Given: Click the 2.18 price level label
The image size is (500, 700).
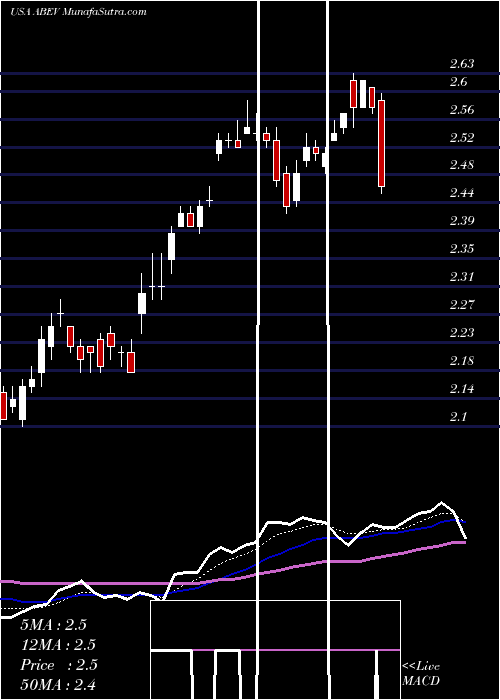Looking at the screenshot, I should click(462, 361).
